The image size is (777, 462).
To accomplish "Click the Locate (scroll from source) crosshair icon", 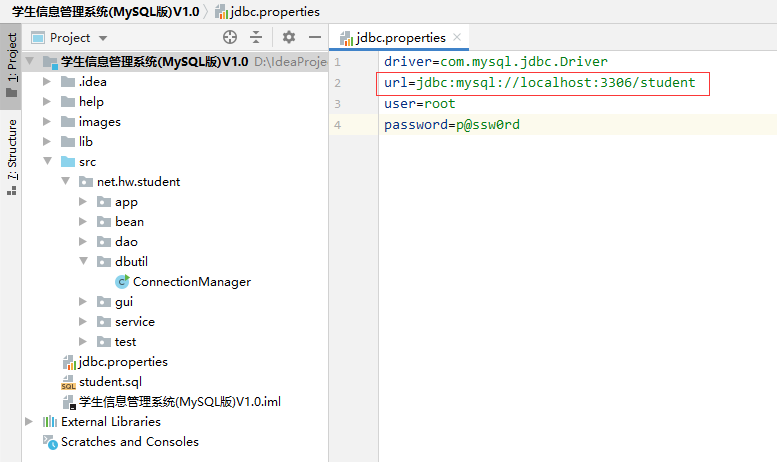I will pos(230,37).
